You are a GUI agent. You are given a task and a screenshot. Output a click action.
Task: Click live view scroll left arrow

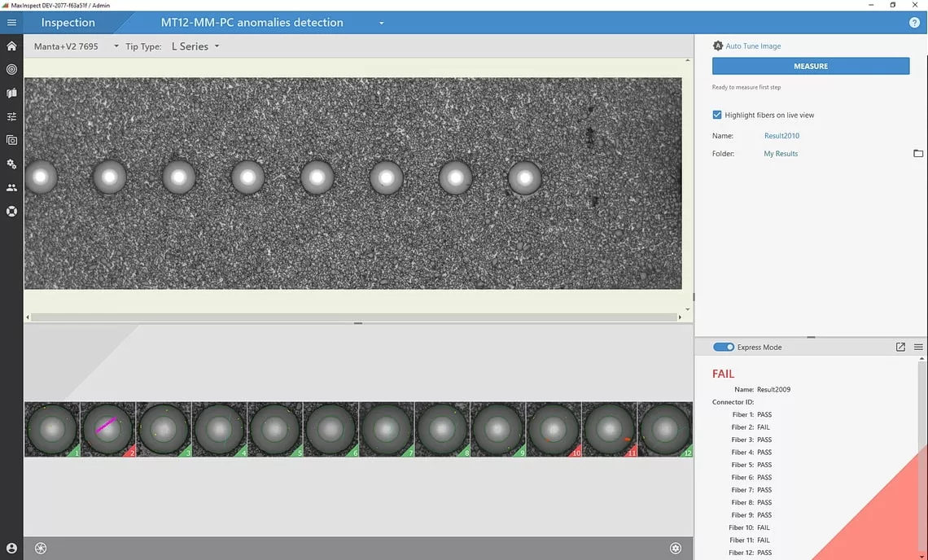click(x=27, y=317)
